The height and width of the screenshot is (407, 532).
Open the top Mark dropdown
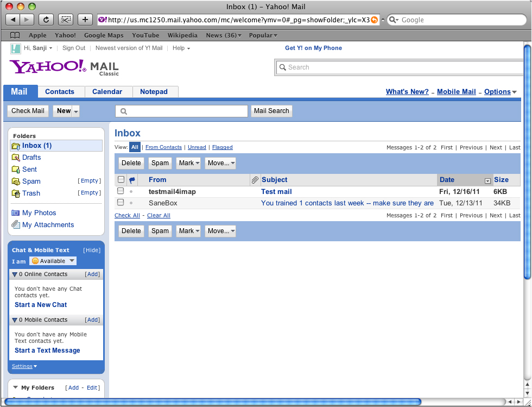click(x=188, y=163)
